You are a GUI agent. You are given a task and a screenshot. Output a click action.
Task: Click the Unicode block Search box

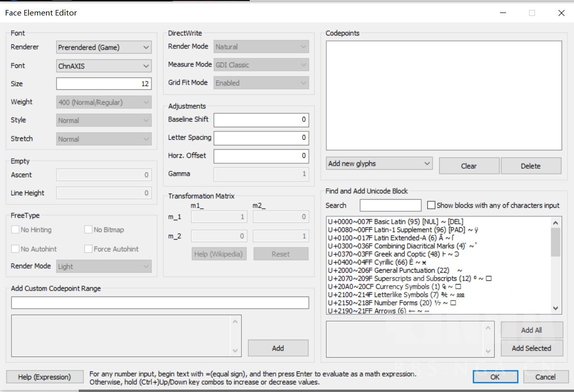point(390,205)
